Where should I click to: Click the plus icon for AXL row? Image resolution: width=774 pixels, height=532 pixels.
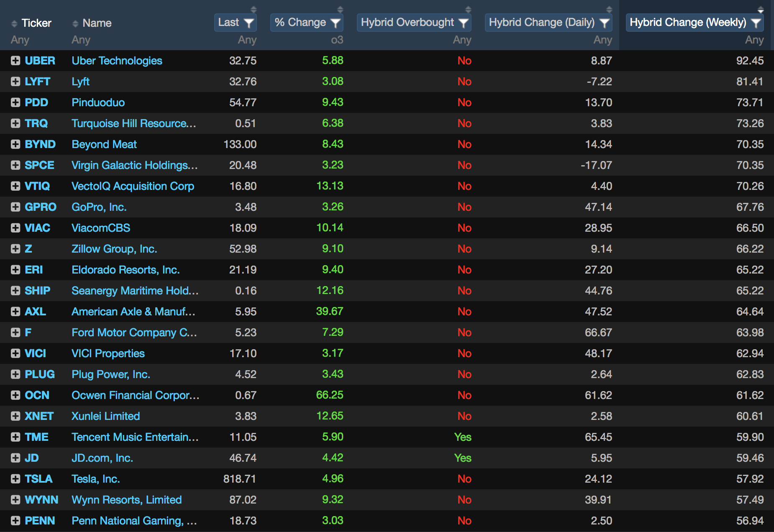click(15, 312)
